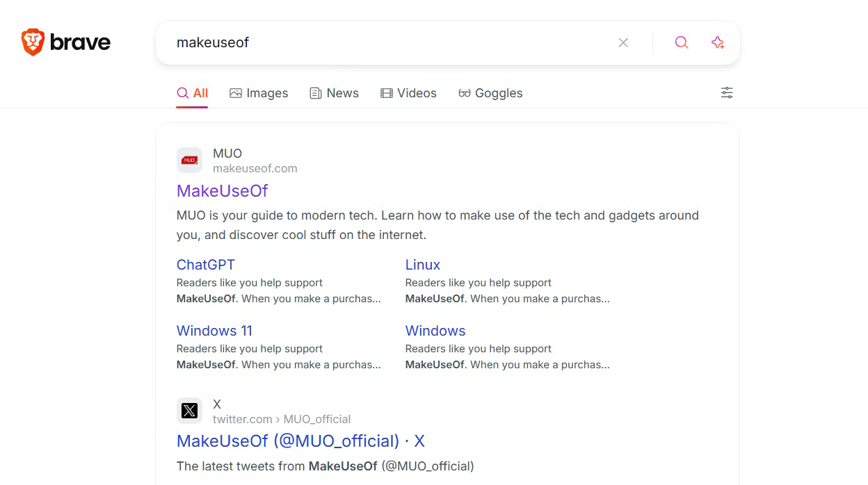Open the Windows sitelink
Viewport: 868px width, 485px height.
click(x=435, y=331)
